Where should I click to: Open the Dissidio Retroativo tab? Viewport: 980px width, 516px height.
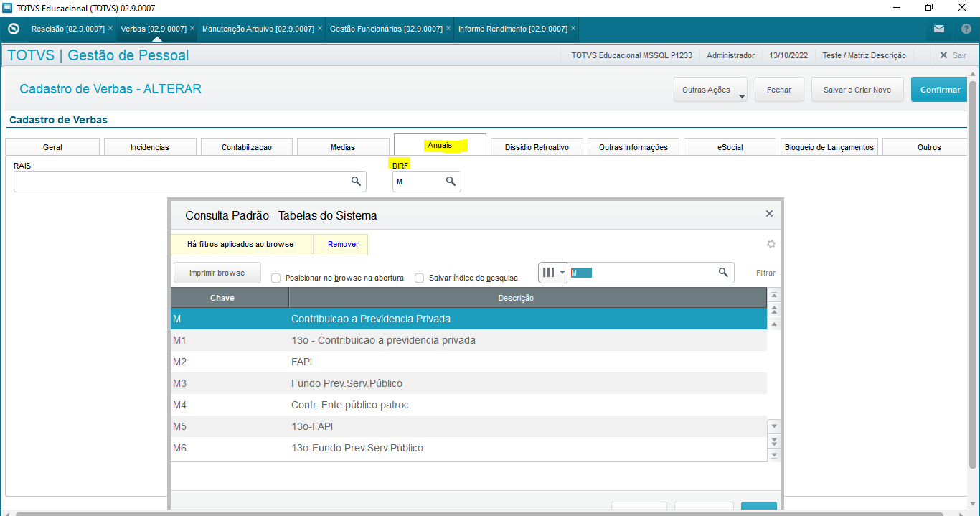coord(537,146)
